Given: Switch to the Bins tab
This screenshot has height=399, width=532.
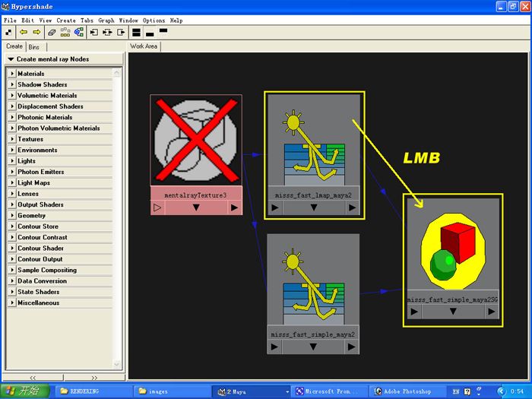Looking at the screenshot, I should coord(34,47).
